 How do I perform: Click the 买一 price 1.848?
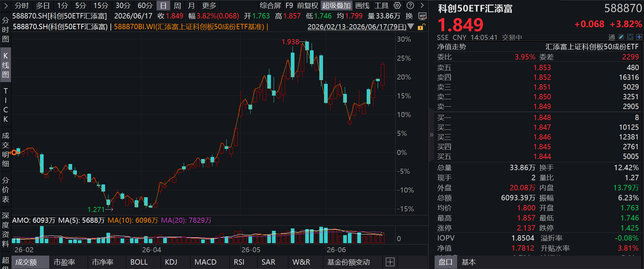[542, 118]
